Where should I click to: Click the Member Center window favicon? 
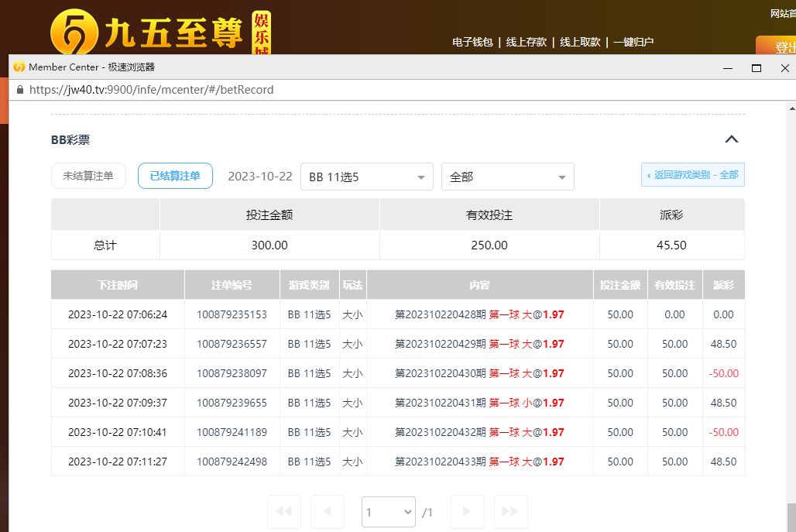click(x=19, y=67)
